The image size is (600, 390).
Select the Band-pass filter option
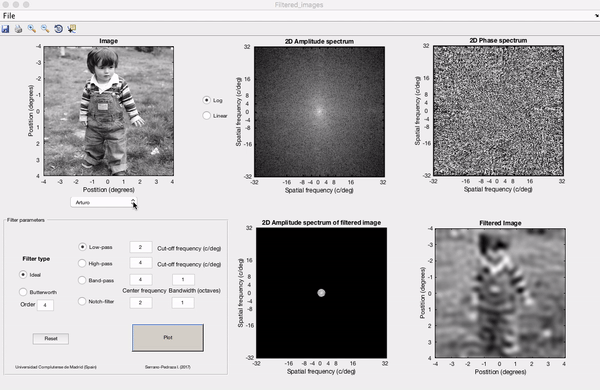pos(82,280)
